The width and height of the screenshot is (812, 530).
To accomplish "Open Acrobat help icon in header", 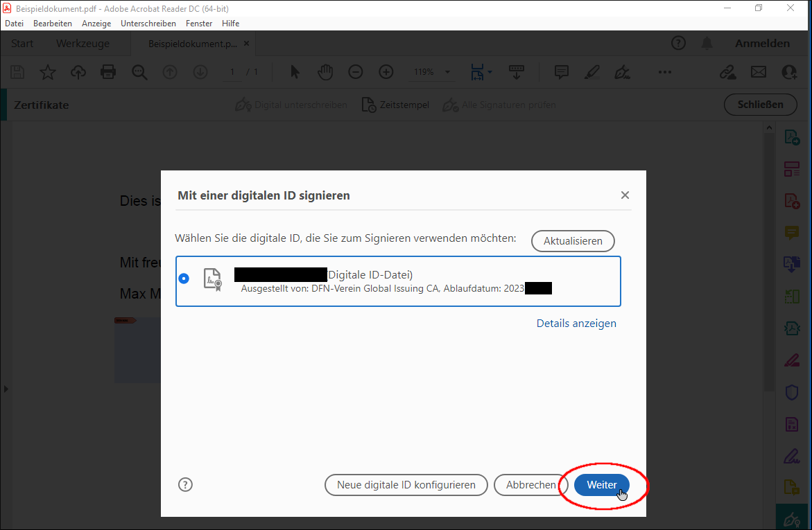I will tap(678, 43).
